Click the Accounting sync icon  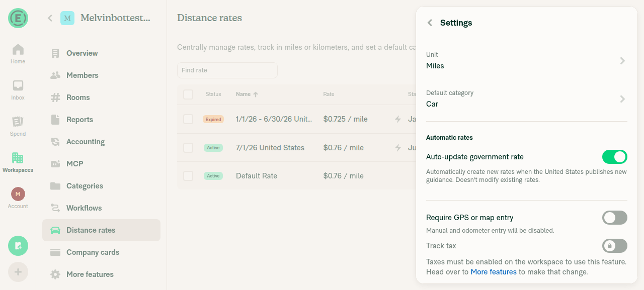click(55, 142)
